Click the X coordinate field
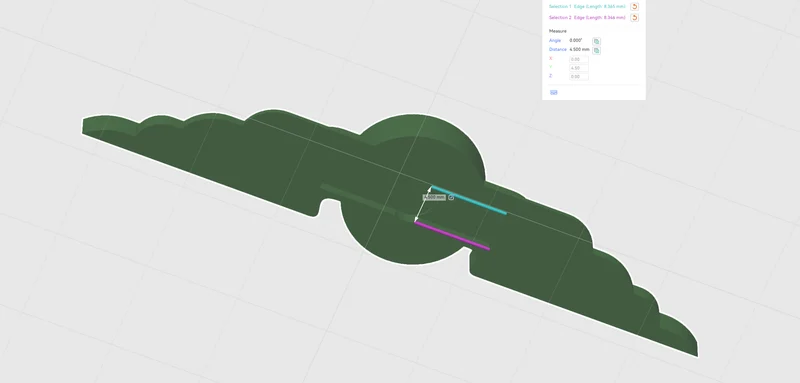This screenshot has height=383, width=800. pos(579,59)
